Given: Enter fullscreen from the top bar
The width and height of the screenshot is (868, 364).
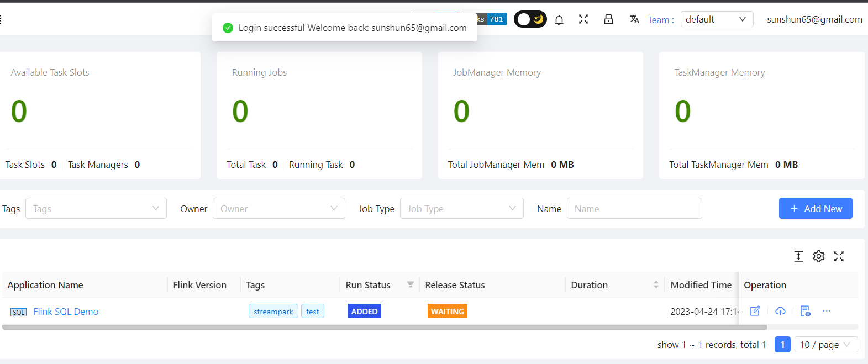Looking at the screenshot, I should (x=583, y=19).
